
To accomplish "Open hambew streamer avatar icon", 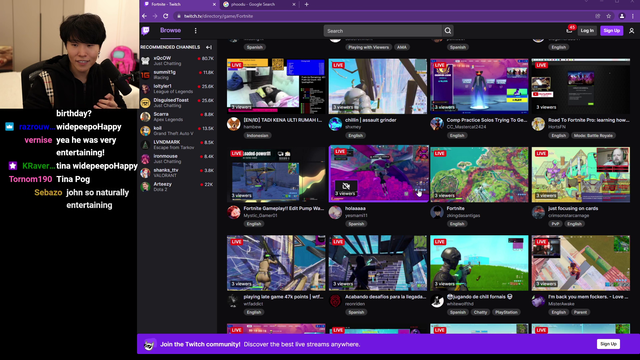I will pyautogui.click(x=233, y=124).
